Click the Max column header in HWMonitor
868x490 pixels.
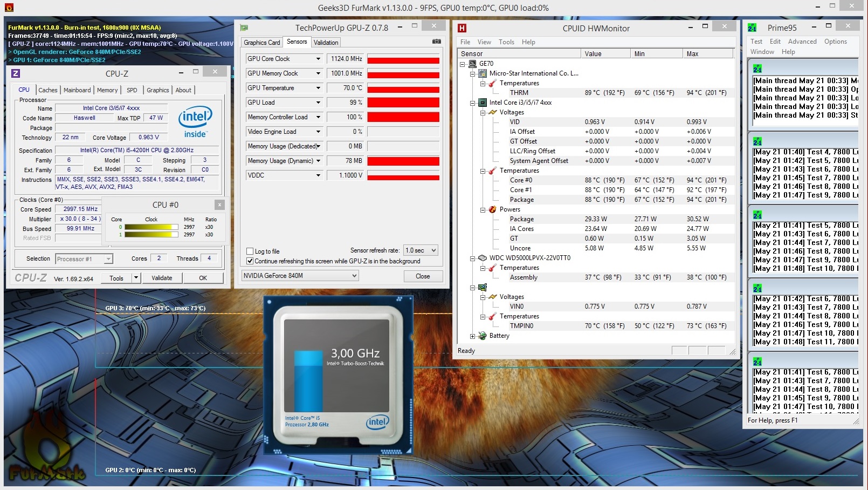pos(708,53)
